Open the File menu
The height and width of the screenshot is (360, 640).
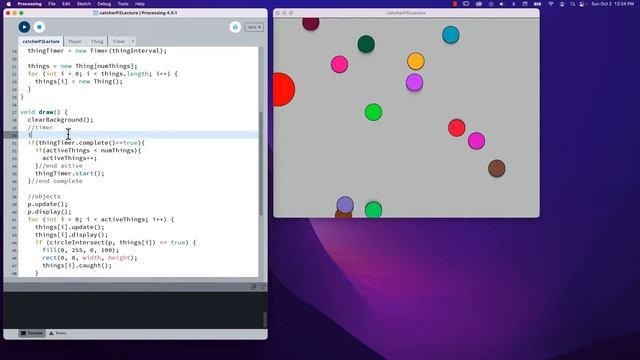click(x=52, y=4)
